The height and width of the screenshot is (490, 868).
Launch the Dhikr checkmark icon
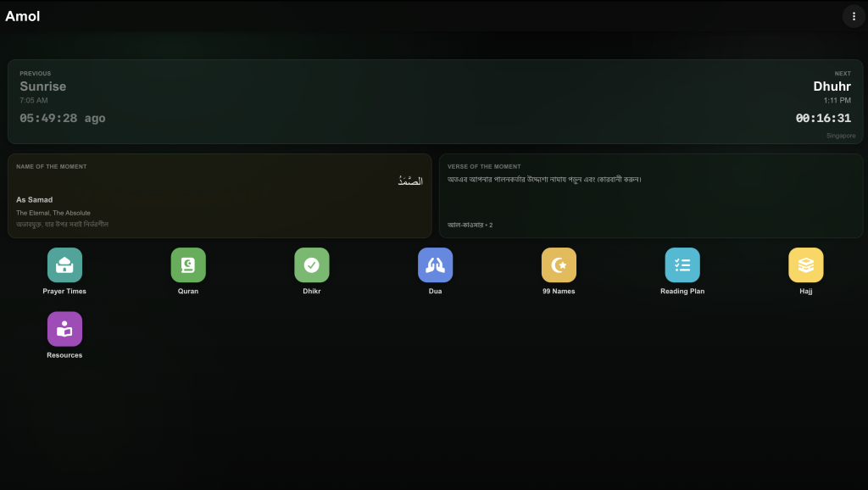tap(312, 265)
